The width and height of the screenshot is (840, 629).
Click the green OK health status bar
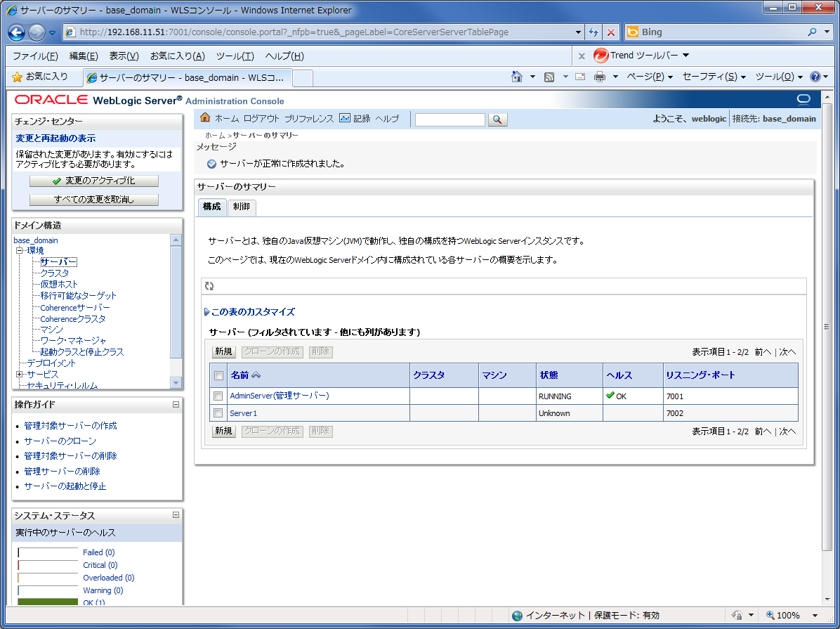tap(48, 602)
